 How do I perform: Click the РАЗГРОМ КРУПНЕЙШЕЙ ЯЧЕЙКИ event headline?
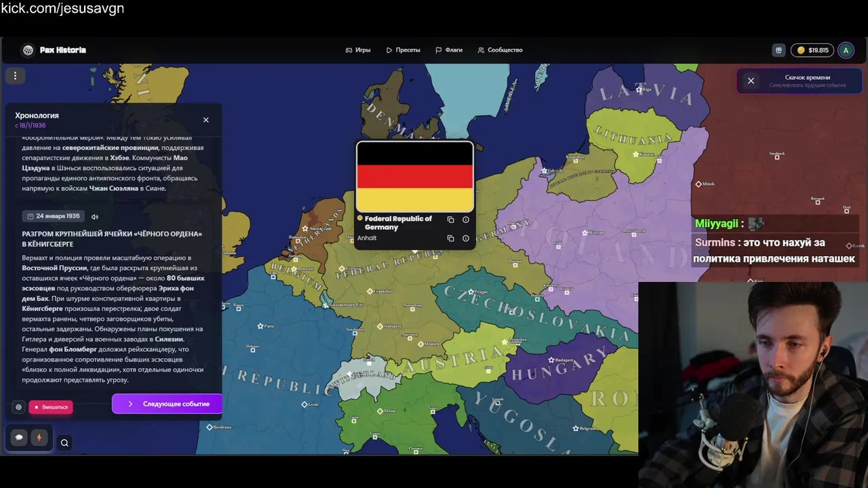pyautogui.click(x=112, y=239)
